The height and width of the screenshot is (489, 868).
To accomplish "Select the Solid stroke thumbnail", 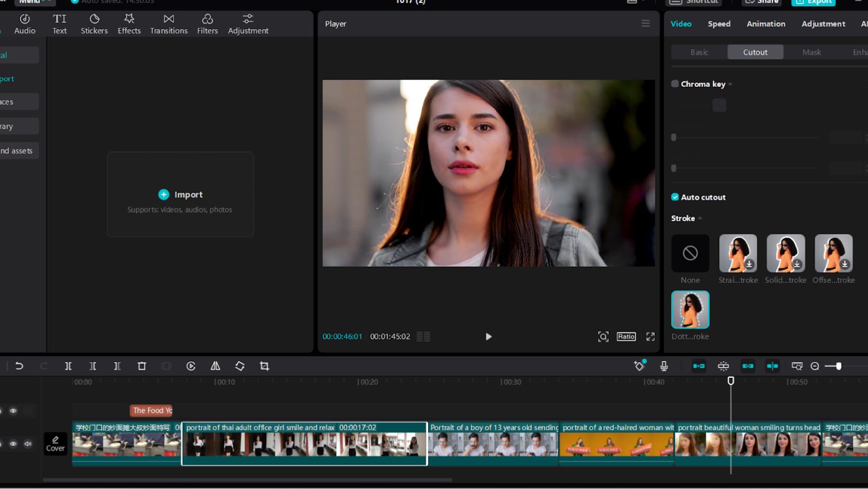I will tap(785, 253).
